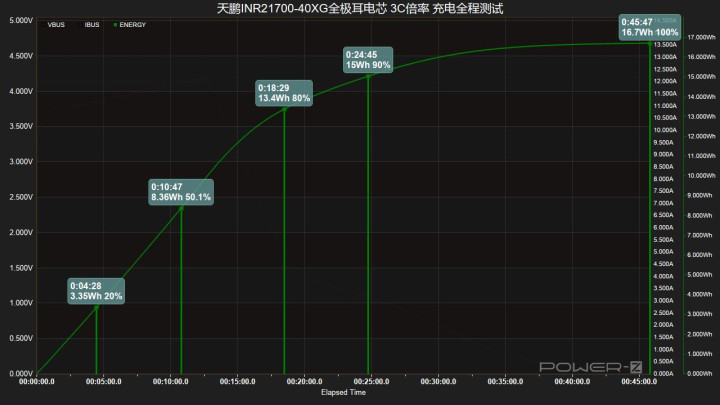Click the 4.500V voltage axis label
720x405 pixels.
coord(21,56)
